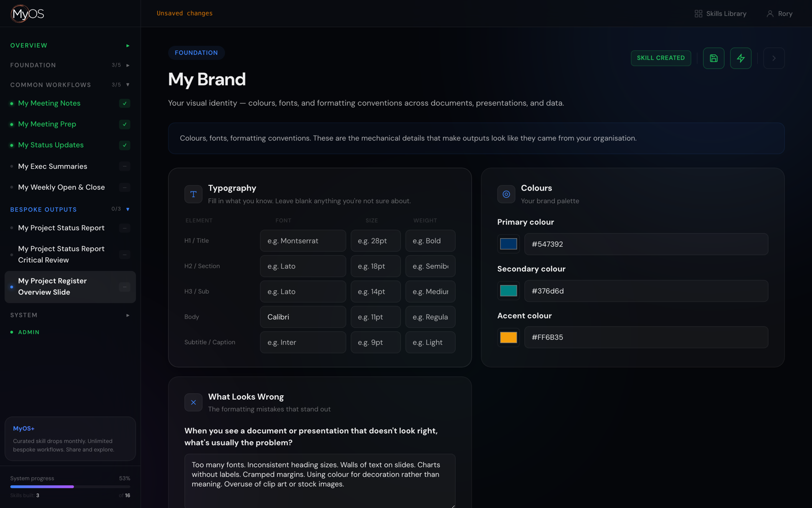The image size is (812, 508).
Task: Click the Typography T icon
Action: coord(193,194)
